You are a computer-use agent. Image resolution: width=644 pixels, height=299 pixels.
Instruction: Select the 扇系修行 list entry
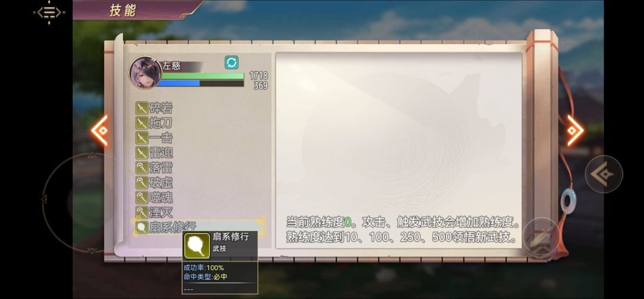point(199,226)
